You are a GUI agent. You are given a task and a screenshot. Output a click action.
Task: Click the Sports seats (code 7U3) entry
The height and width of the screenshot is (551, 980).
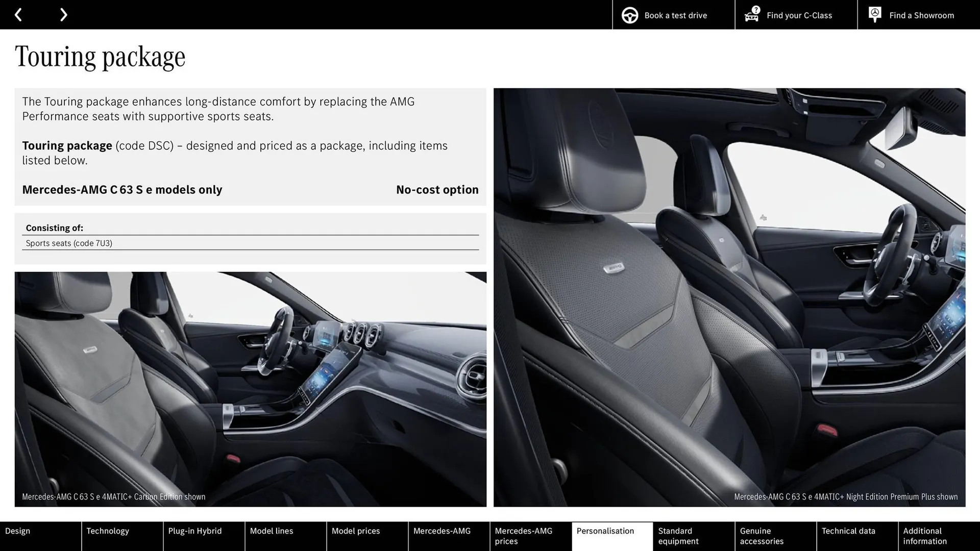[69, 243]
